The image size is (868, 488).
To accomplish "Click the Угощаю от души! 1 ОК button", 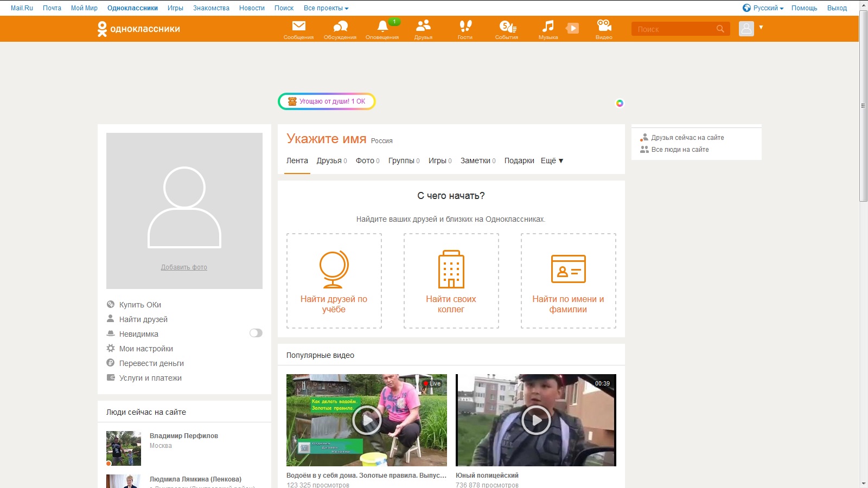I will pyautogui.click(x=327, y=101).
